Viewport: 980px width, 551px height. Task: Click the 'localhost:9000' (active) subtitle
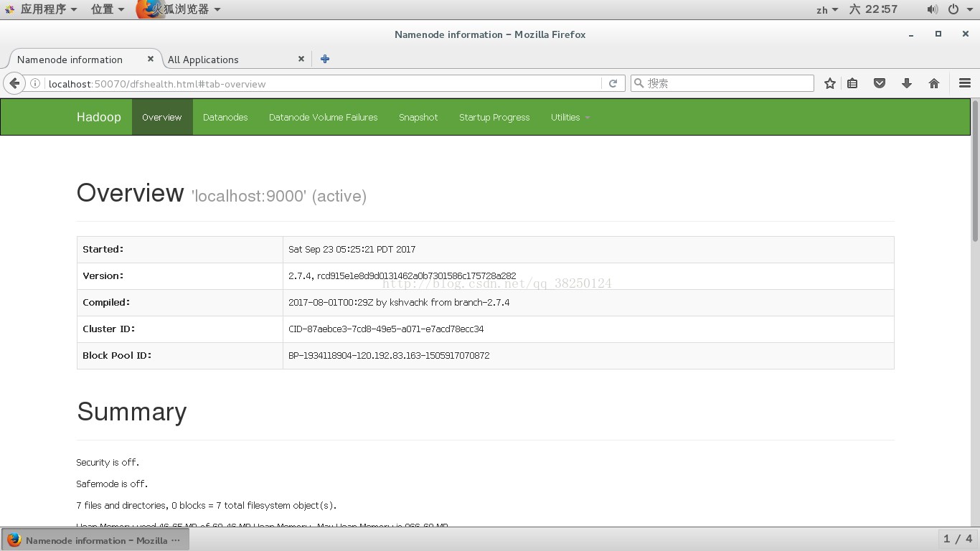pos(279,197)
